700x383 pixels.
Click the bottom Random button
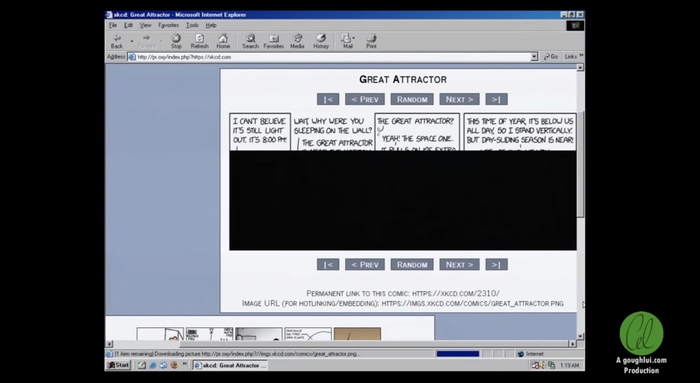(x=412, y=265)
